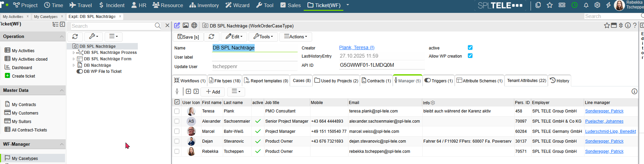This screenshot has width=644, height=164.
Task: Switch to Workflows (1) tab
Action: point(190,81)
